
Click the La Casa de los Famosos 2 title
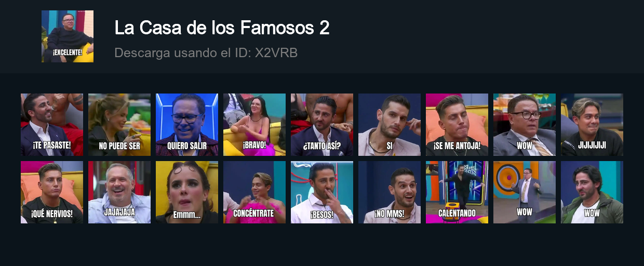222,28
